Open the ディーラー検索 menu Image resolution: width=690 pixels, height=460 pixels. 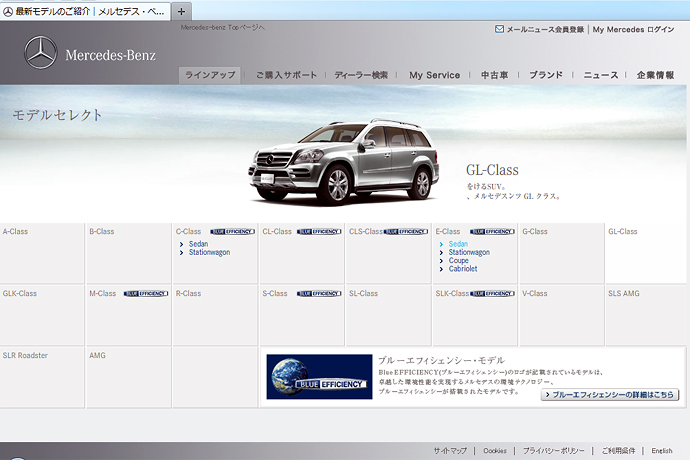[361, 75]
